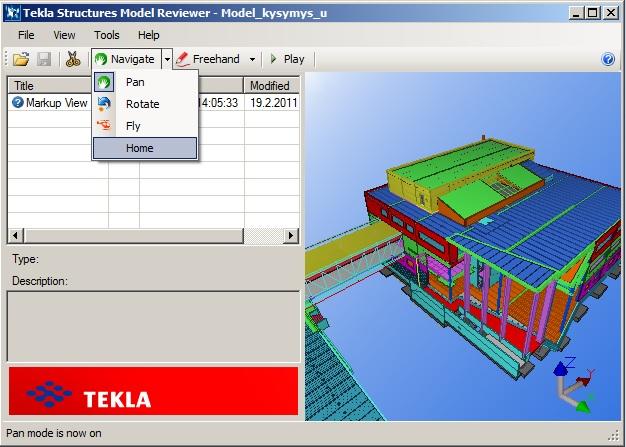
Task: Choose Home in Navigate menu
Action: [x=145, y=148]
